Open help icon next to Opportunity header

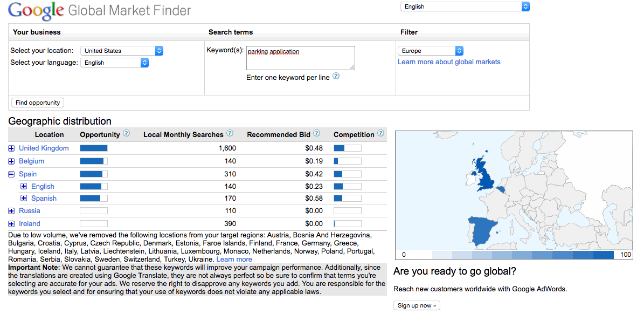tap(127, 133)
